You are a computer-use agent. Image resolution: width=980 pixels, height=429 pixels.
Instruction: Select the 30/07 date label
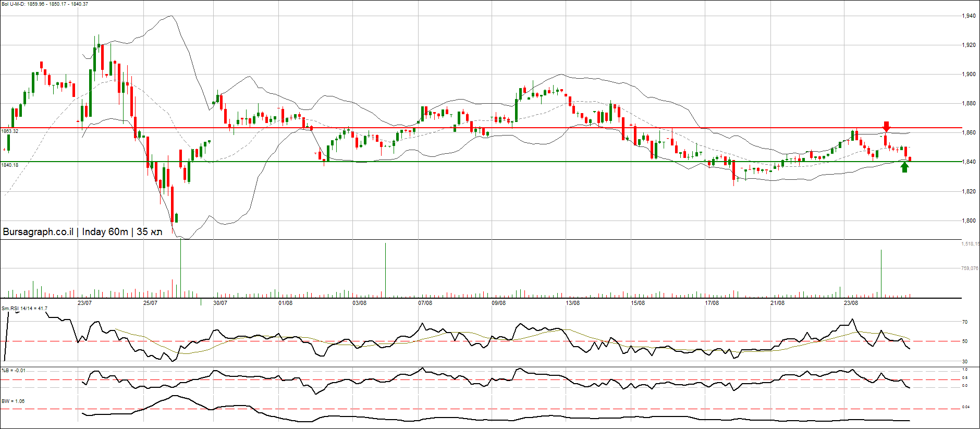pyautogui.click(x=220, y=303)
